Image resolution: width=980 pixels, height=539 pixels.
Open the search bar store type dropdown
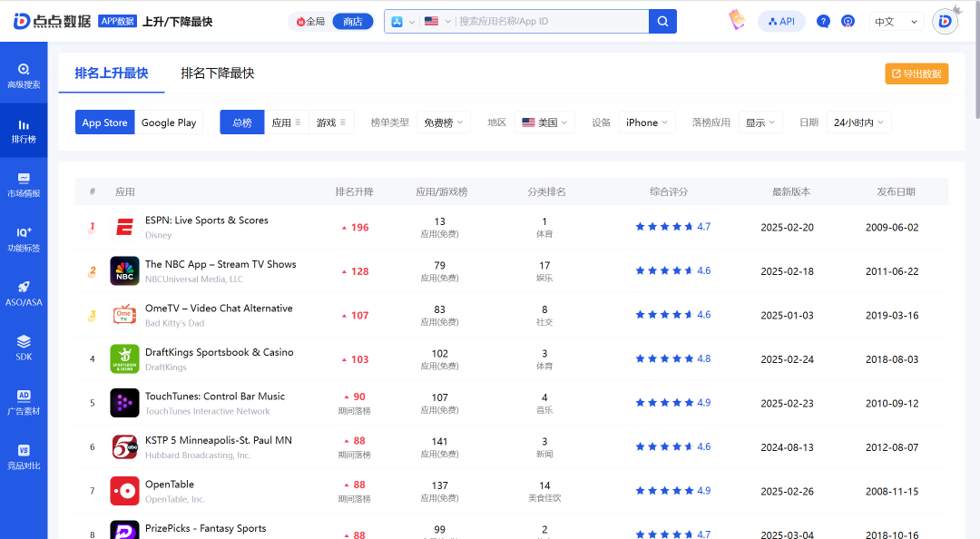tap(403, 21)
